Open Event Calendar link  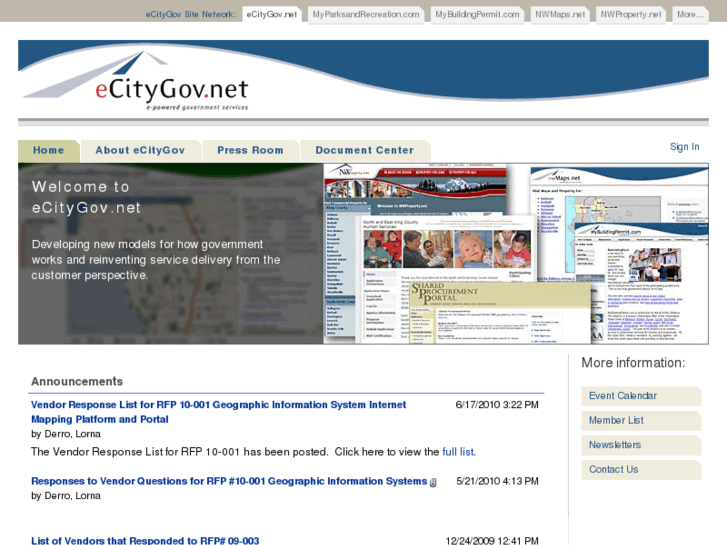click(x=641, y=396)
